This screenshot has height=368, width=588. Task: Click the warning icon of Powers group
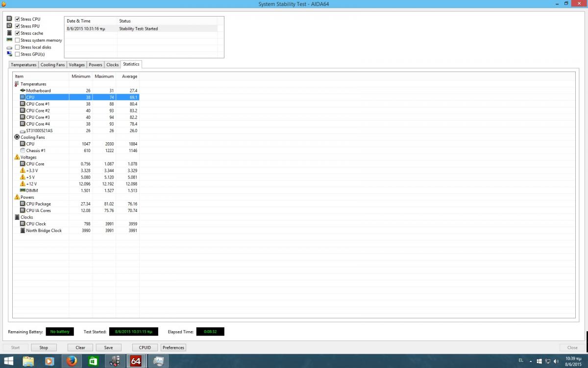tap(17, 197)
